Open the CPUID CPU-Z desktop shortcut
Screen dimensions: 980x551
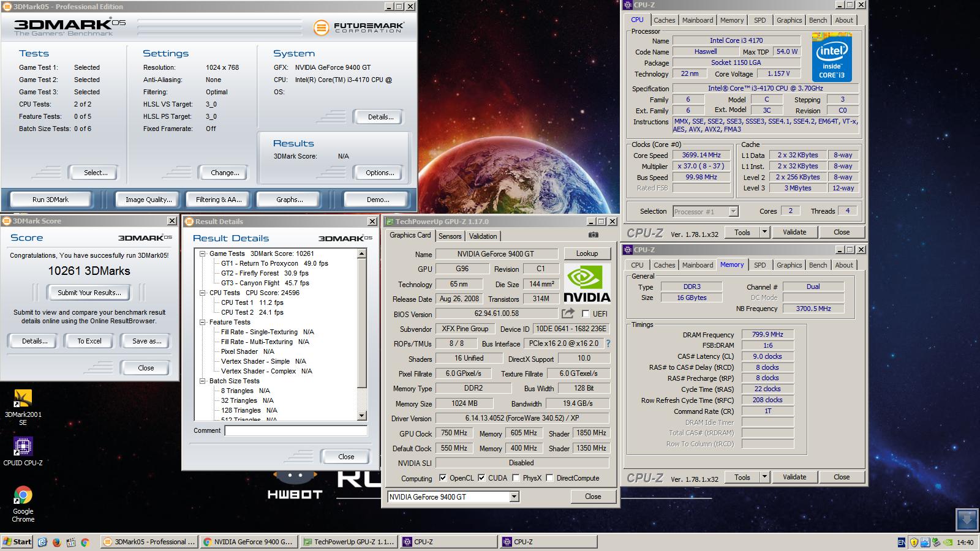23,452
